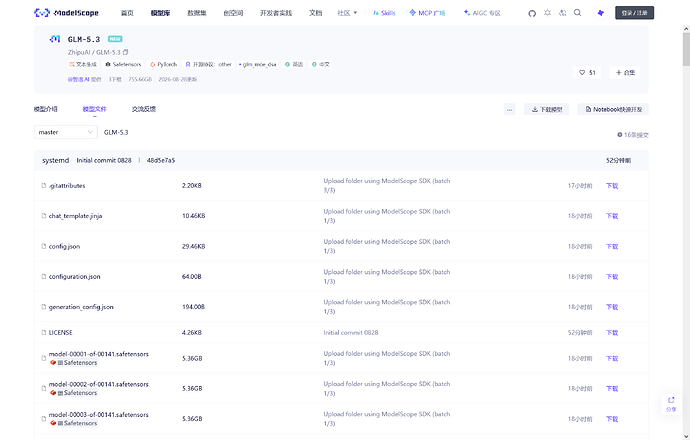
Task: Click the page vertical scrollbar thumb
Action: click(x=686, y=49)
